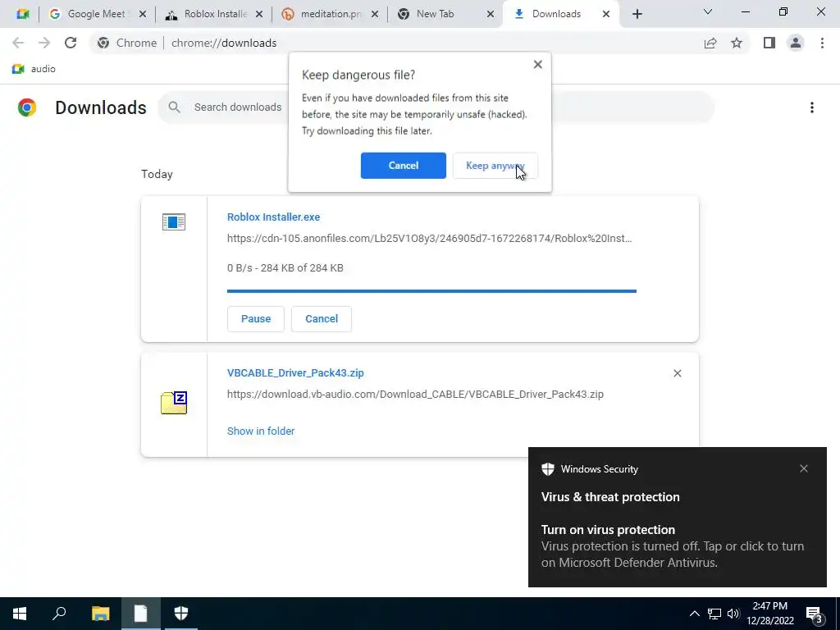The height and width of the screenshot is (630, 840).
Task: Select the Downloads tab
Action: [x=555, y=14]
